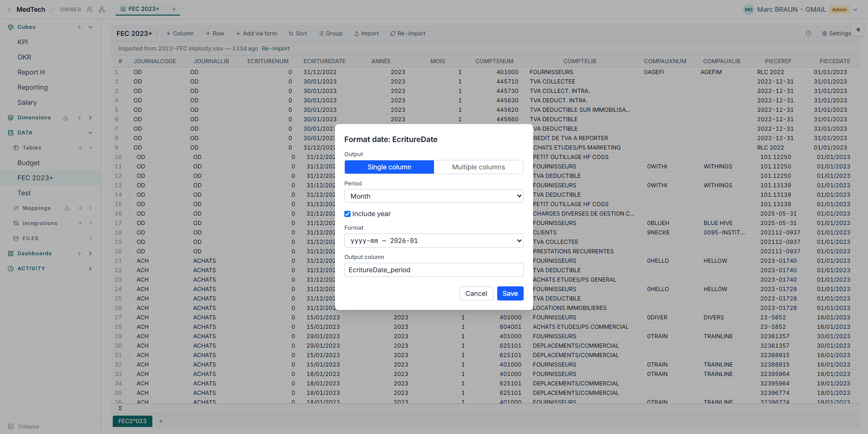This screenshot has height=434, width=868.
Task: Add a new table
Action: tap(80, 148)
